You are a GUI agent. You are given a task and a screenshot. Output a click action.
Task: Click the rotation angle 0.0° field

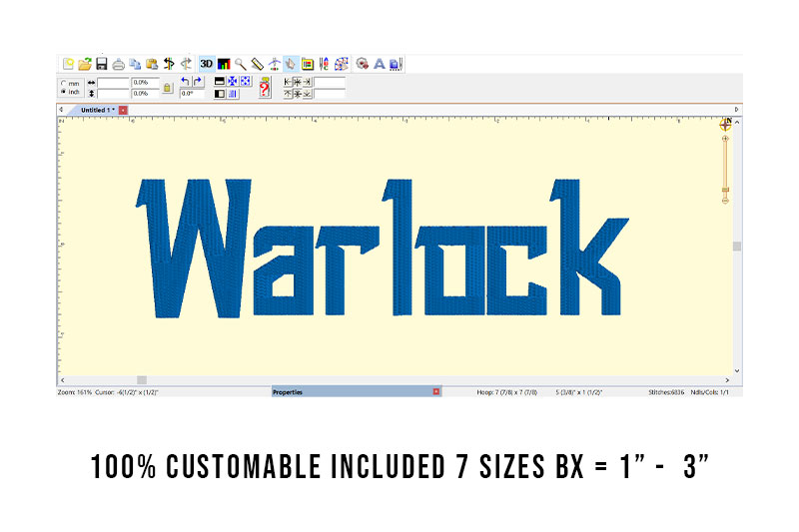(x=192, y=94)
